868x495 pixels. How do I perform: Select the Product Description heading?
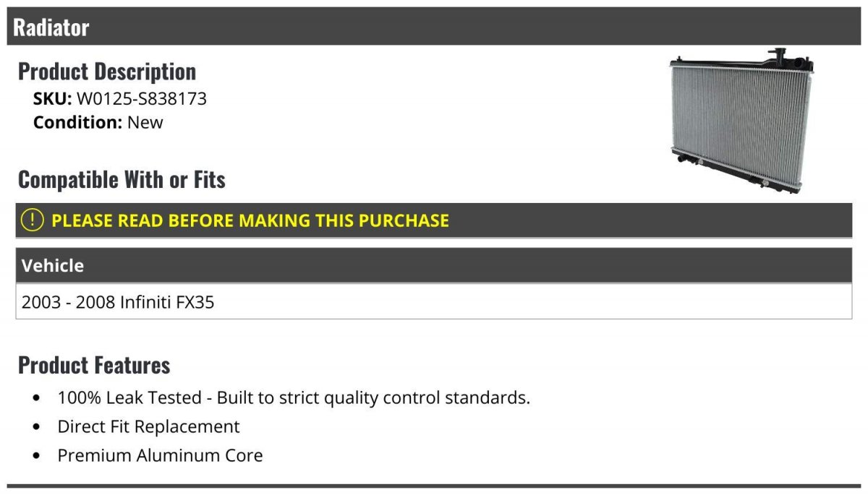[x=107, y=71]
